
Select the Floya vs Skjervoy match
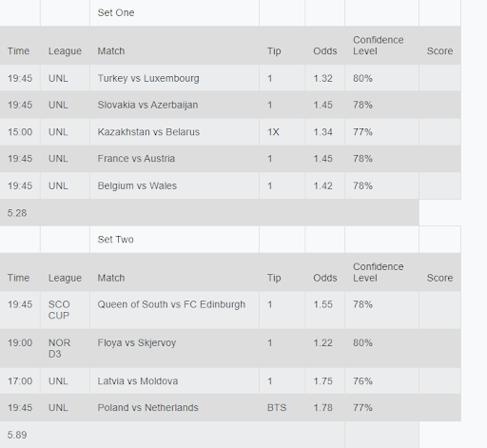point(137,342)
